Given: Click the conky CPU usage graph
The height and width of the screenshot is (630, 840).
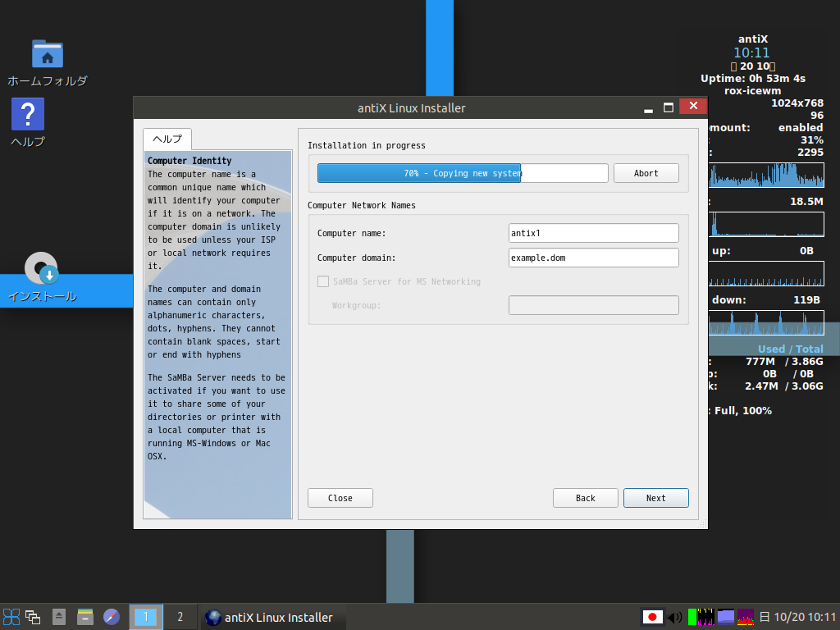Looking at the screenshot, I should 766,176.
